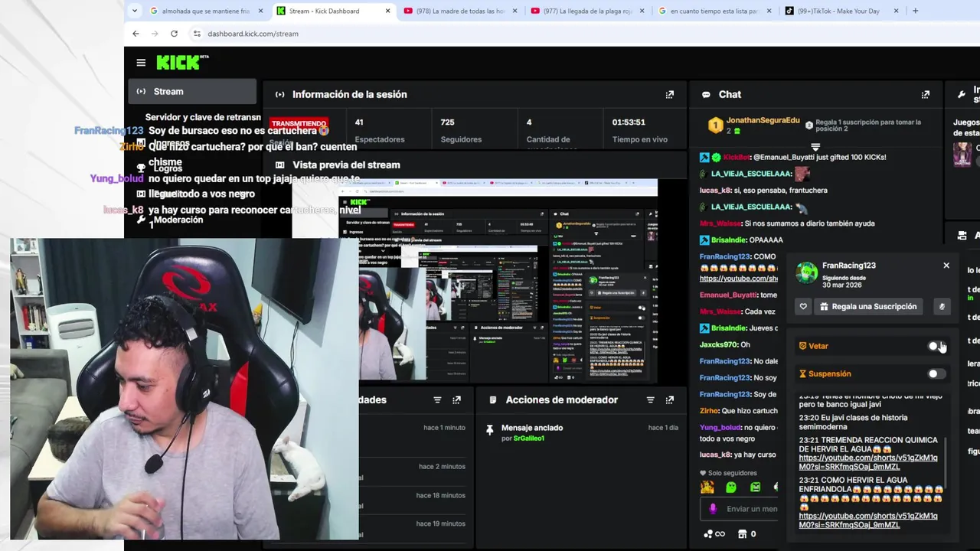Use the user history scrollbar in card

pyautogui.click(x=946, y=463)
